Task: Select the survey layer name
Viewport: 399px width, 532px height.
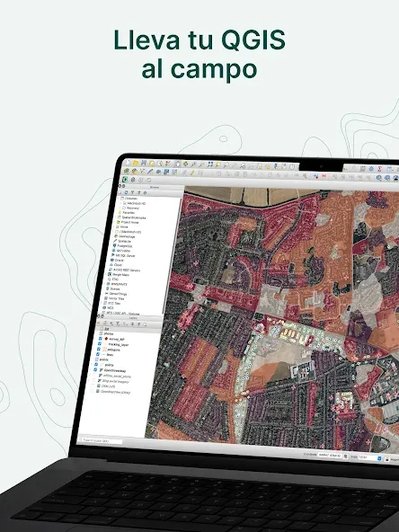Action: [x=117, y=340]
